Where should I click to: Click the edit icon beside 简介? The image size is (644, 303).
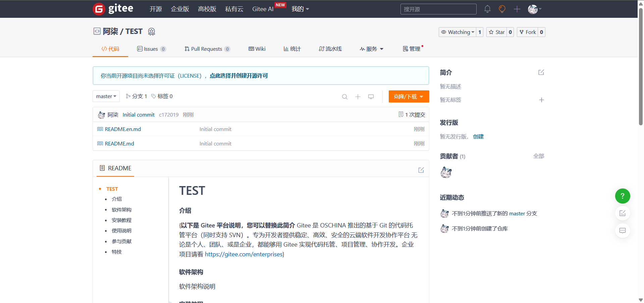coord(541,73)
